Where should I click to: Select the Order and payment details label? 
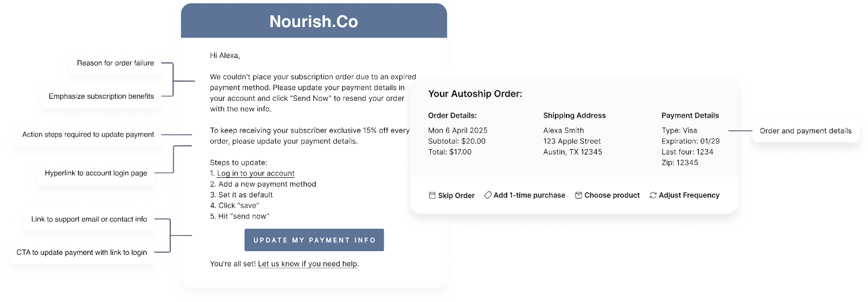806,131
